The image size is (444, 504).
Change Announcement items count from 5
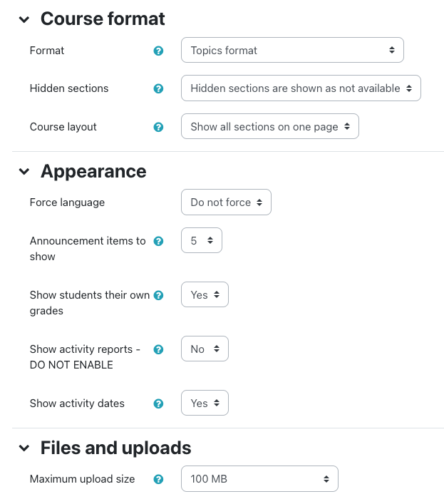tap(202, 241)
